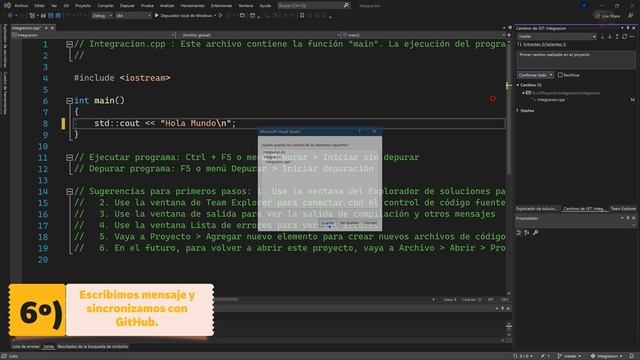Click Guardar in the save dialog
Image resolution: width=640 pixels, height=360 pixels.
pos(327,223)
